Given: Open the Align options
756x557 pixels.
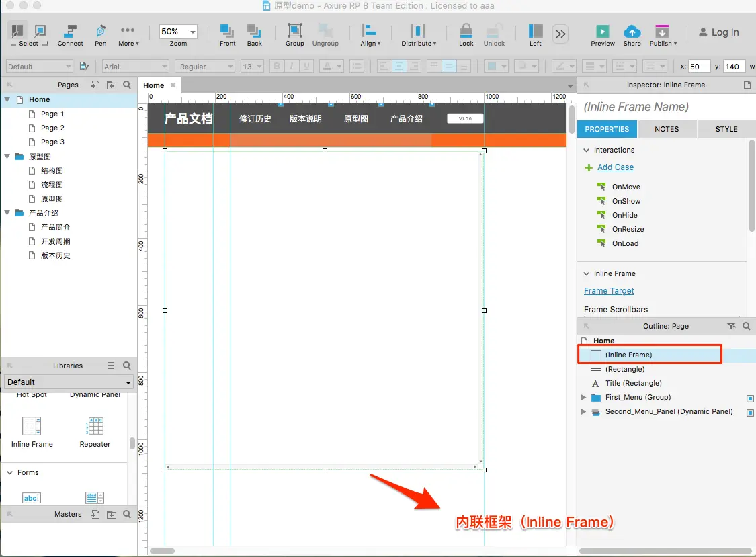Looking at the screenshot, I should pyautogui.click(x=370, y=35).
